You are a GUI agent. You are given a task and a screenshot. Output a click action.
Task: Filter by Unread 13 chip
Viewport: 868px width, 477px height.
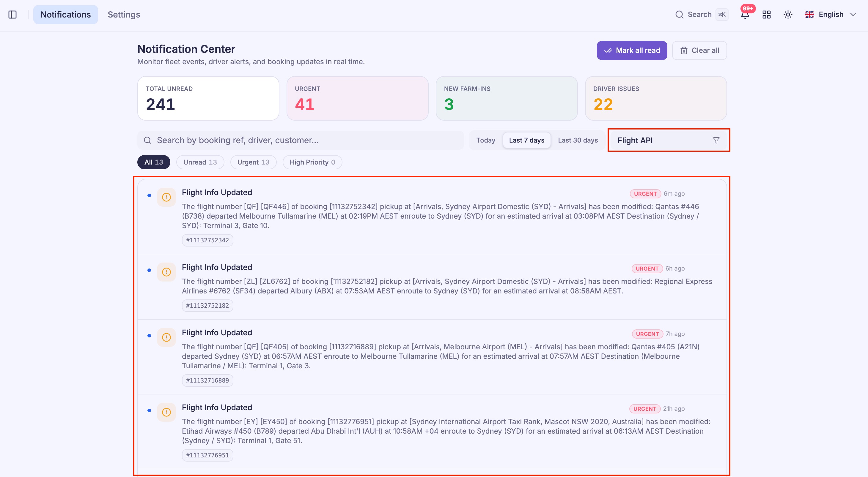click(200, 162)
